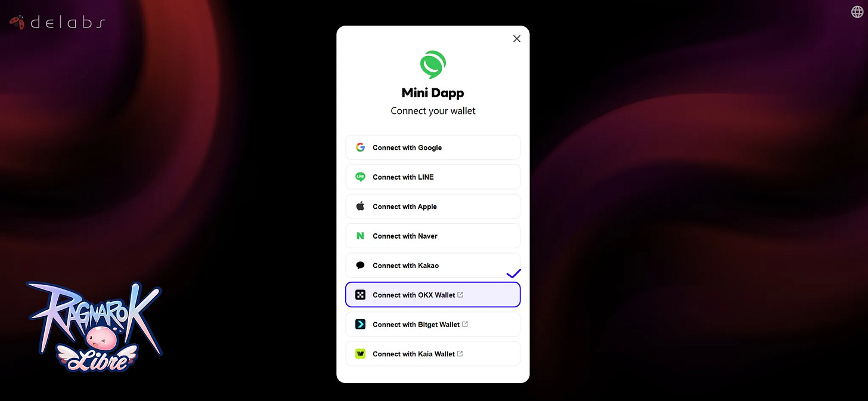Viewport: 868px width, 401px height.
Task: Pick Connect with Bitget Wallet
Action: pyautogui.click(x=433, y=325)
